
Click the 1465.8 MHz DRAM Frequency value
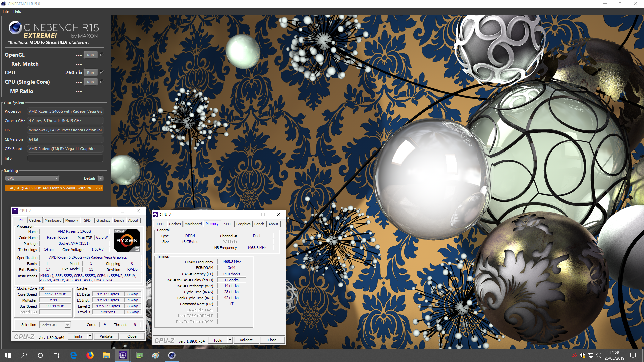pos(231,262)
